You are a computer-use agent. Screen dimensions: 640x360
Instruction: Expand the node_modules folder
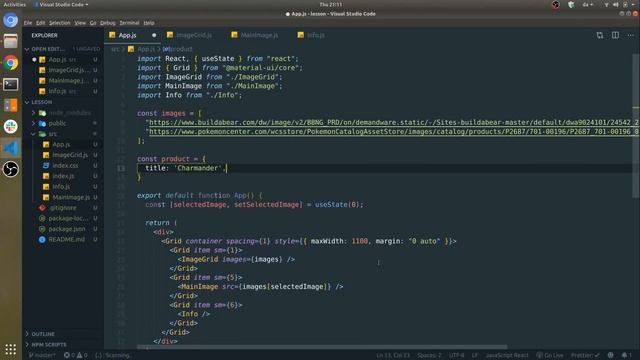coord(63,113)
